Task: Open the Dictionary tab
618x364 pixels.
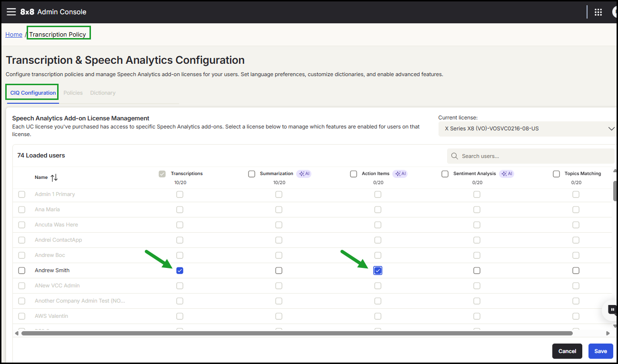Action: (103, 93)
